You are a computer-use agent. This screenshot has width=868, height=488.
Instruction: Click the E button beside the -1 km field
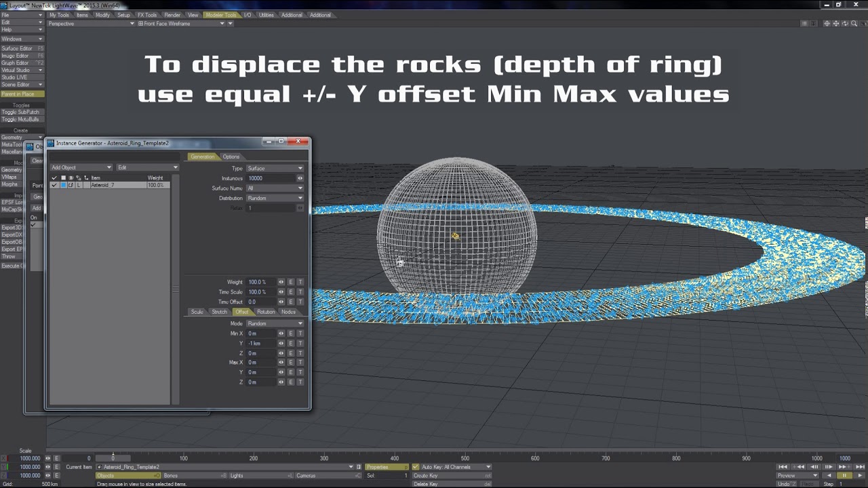291,344
